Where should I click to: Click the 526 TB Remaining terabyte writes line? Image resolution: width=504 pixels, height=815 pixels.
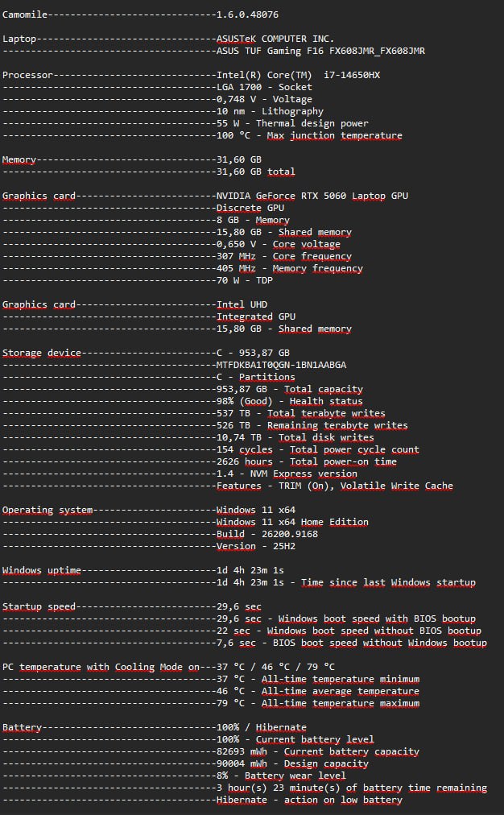coord(312,425)
